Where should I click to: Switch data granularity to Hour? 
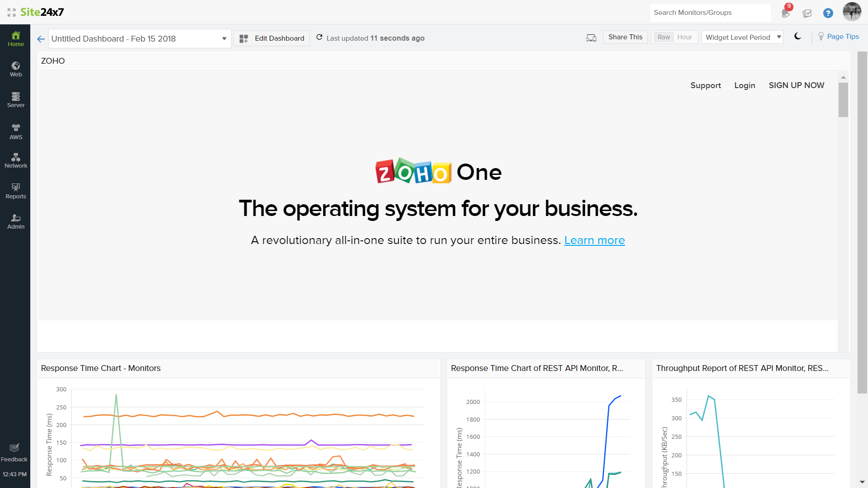coord(684,37)
